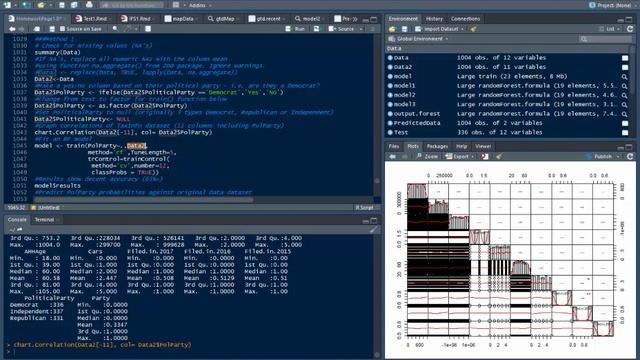
Task: Click the Clear Console broom icon
Action: [373, 229]
